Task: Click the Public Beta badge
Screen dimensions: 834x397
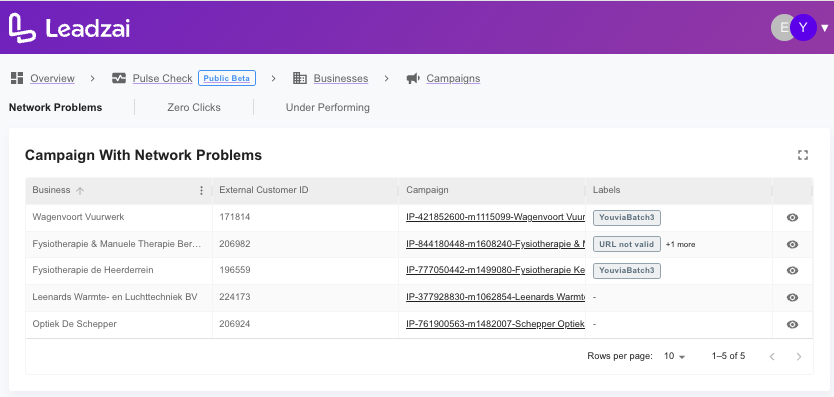Action: 227,78
